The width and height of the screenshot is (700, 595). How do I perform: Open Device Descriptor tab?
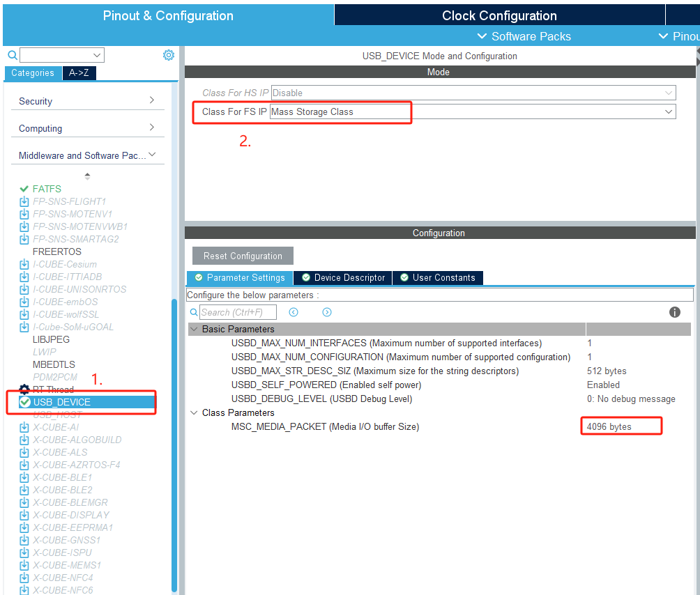click(343, 277)
